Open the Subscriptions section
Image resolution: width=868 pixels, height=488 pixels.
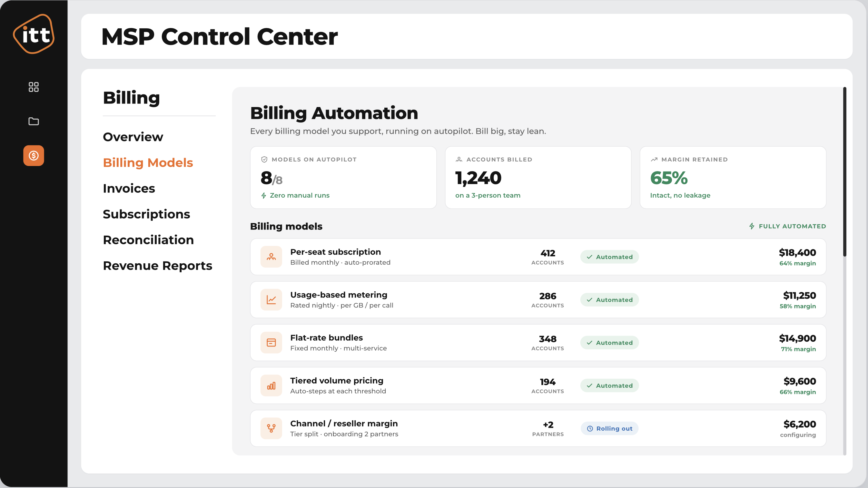point(147,214)
